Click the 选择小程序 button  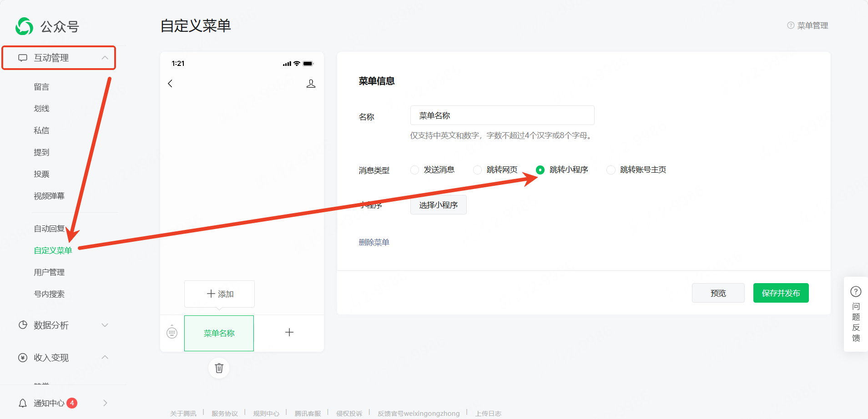(439, 205)
